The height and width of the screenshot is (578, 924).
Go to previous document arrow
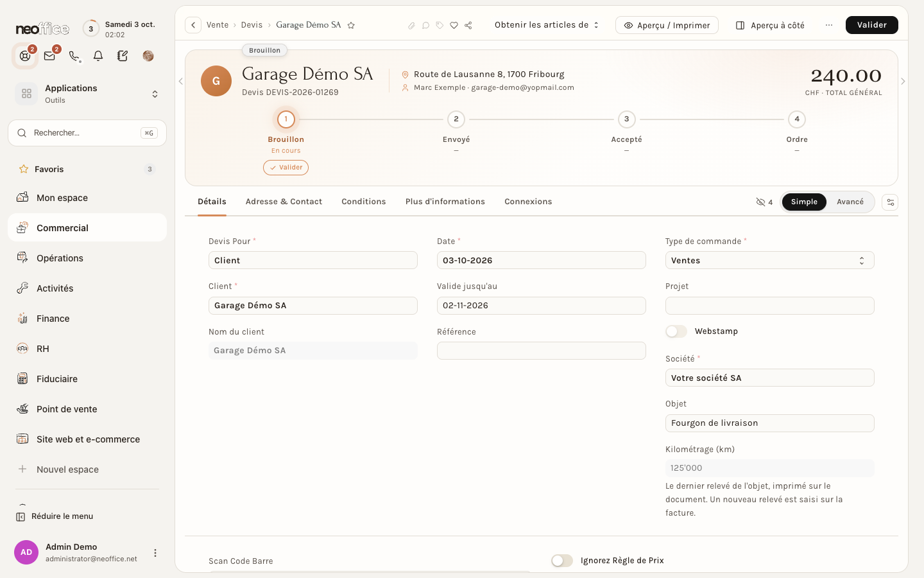pos(181,82)
